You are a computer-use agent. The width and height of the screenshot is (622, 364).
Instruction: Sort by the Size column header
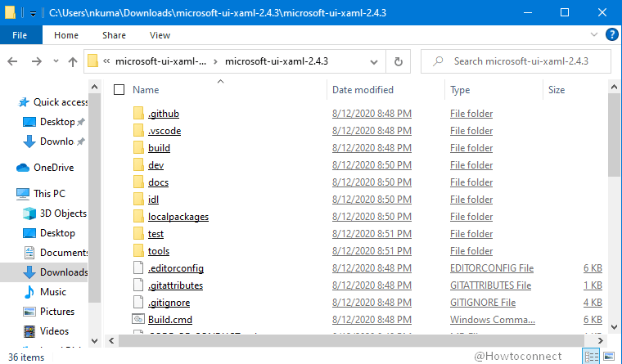click(557, 90)
